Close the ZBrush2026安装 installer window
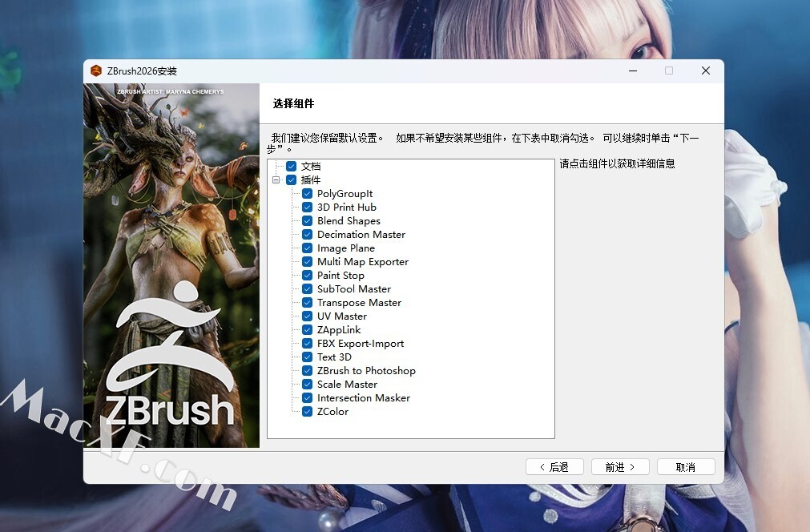The height and width of the screenshot is (532, 810). (706, 71)
